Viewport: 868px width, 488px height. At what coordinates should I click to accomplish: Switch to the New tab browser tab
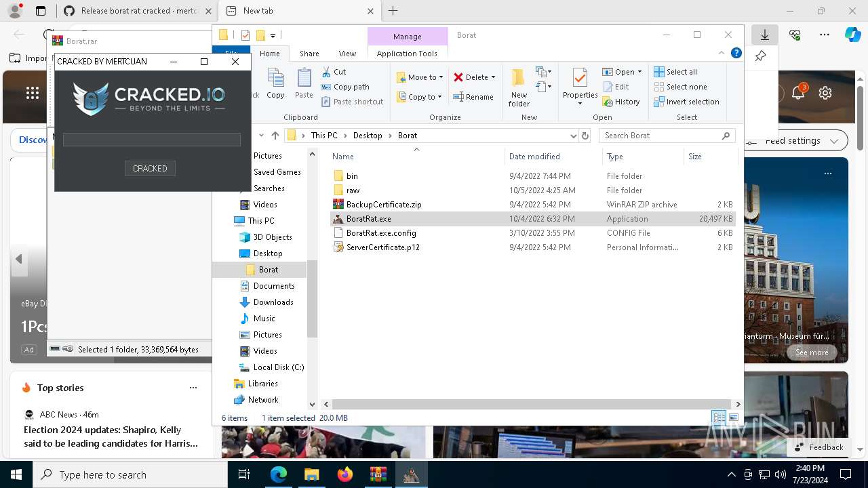pos(300,11)
